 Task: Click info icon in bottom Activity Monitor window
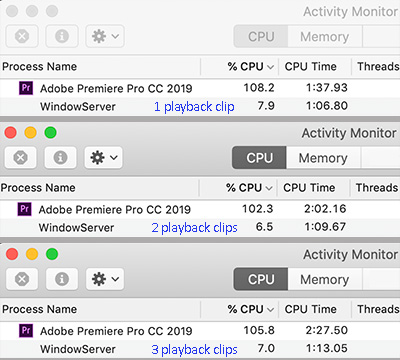[62, 279]
